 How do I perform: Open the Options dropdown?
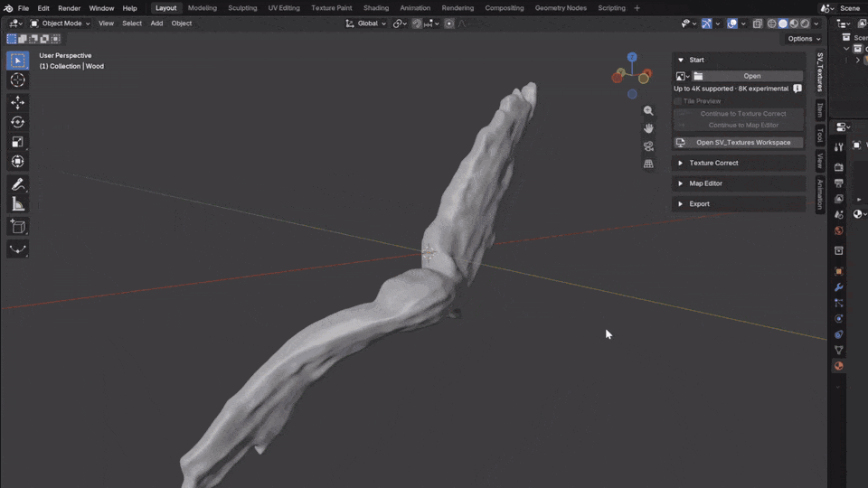[804, 39]
